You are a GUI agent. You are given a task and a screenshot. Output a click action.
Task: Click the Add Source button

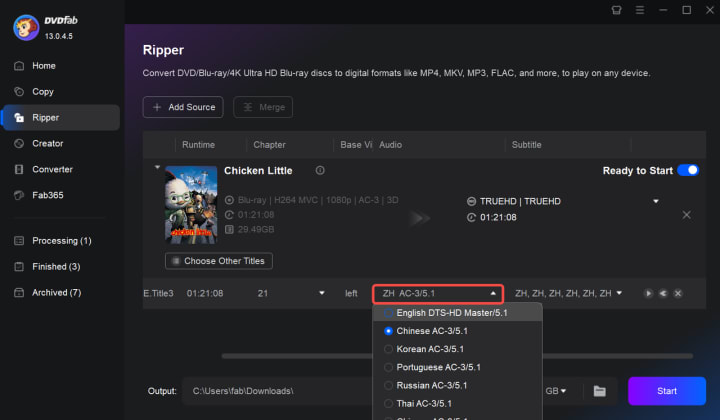pyautogui.click(x=183, y=107)
